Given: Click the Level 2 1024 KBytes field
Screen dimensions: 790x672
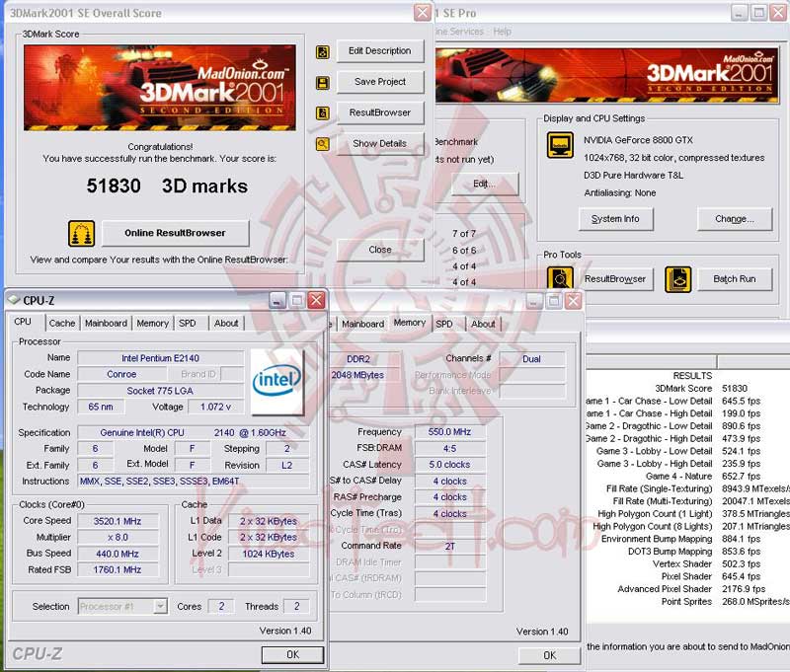Looking at the screenshot, I should 269,554.
